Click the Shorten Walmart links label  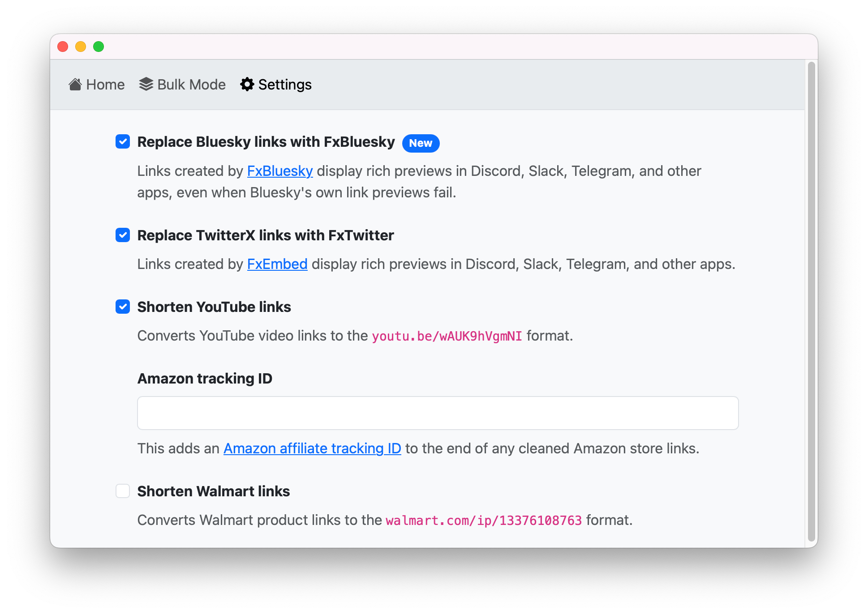tap(213, 491)
